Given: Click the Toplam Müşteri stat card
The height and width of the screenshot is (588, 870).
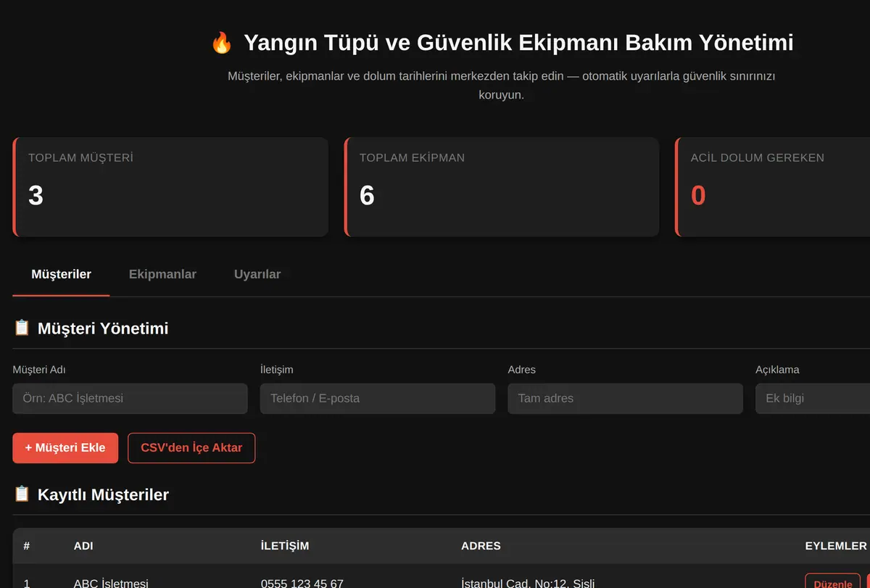Looking at the screenshot, I should tap(170, 187).
